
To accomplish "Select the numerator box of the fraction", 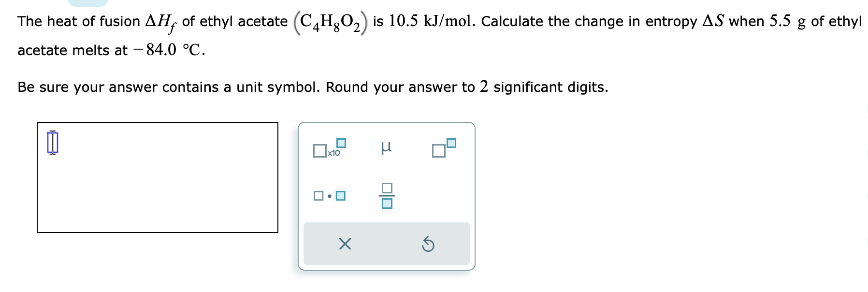I will tap(387, 188).
